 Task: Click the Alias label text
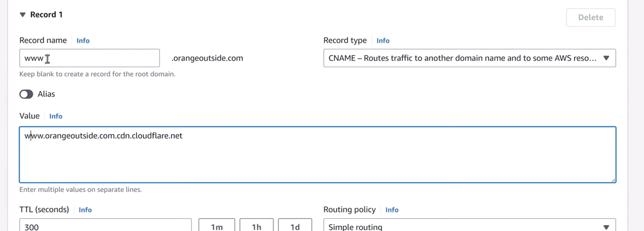46,94
